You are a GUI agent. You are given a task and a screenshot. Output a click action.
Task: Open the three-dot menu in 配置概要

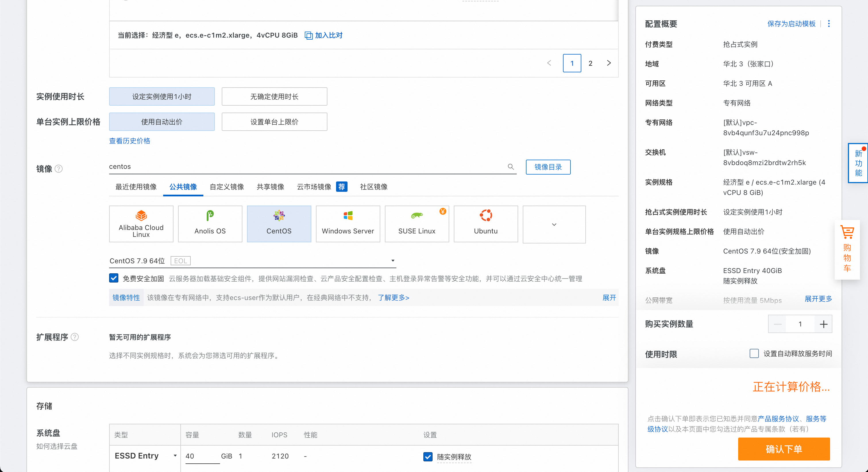(829, 24)
